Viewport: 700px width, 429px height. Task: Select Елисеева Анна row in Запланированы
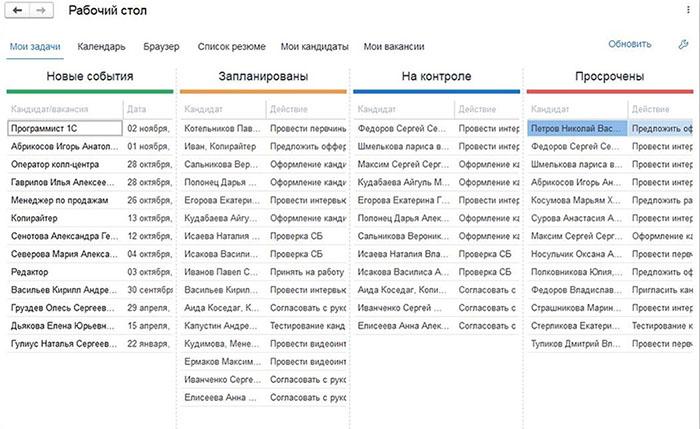coord(263,397)
